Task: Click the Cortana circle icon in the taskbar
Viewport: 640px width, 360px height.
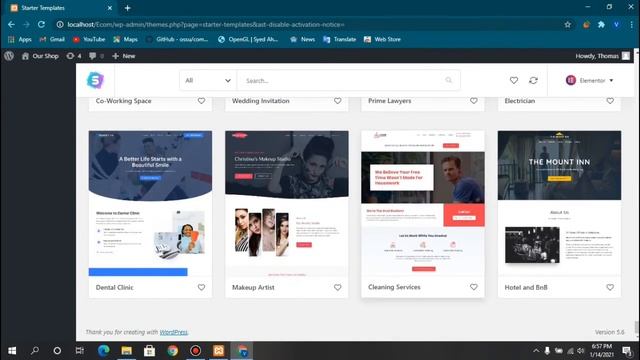Action: [57, 351]
